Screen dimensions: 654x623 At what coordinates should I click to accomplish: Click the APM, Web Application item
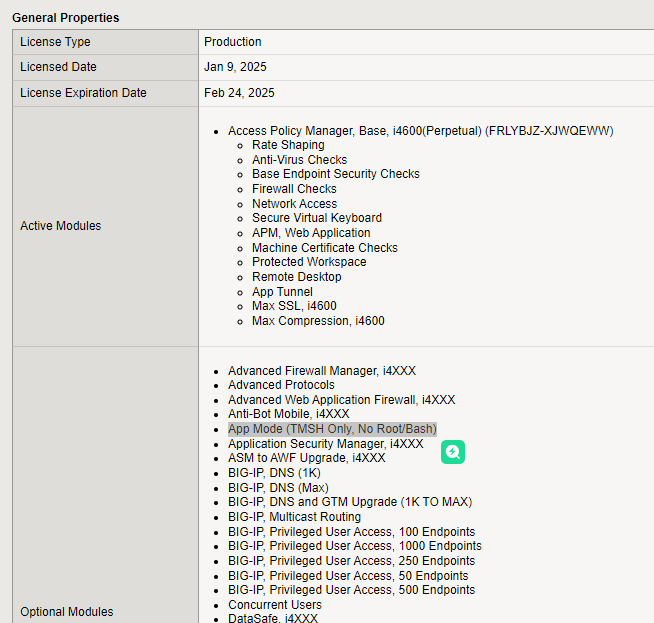click(311, 233)
